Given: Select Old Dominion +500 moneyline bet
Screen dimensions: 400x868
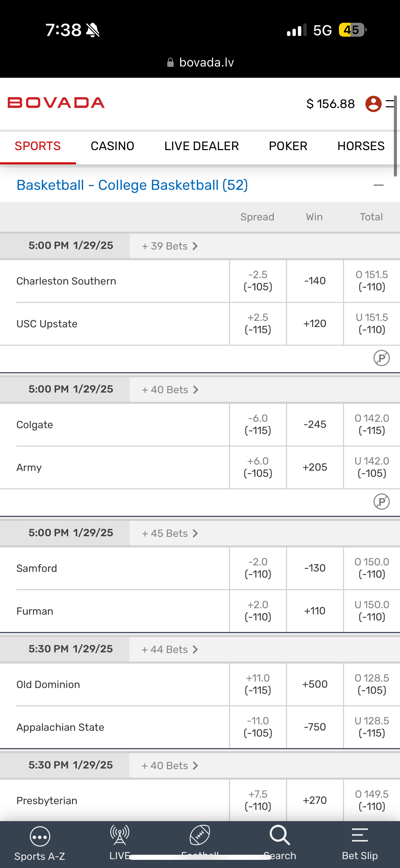Looking at the screenshot, I should click(x=315, y=684).
